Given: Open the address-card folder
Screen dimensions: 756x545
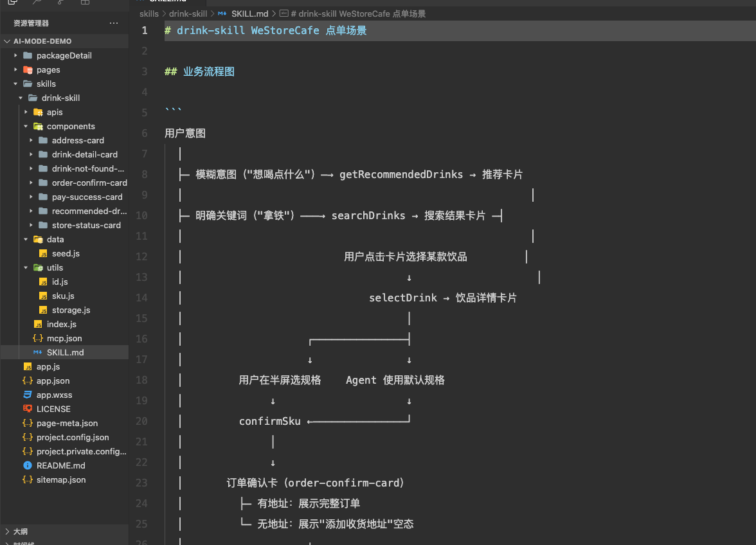Looking at the screenshot, I should click(x=78, y=140).
